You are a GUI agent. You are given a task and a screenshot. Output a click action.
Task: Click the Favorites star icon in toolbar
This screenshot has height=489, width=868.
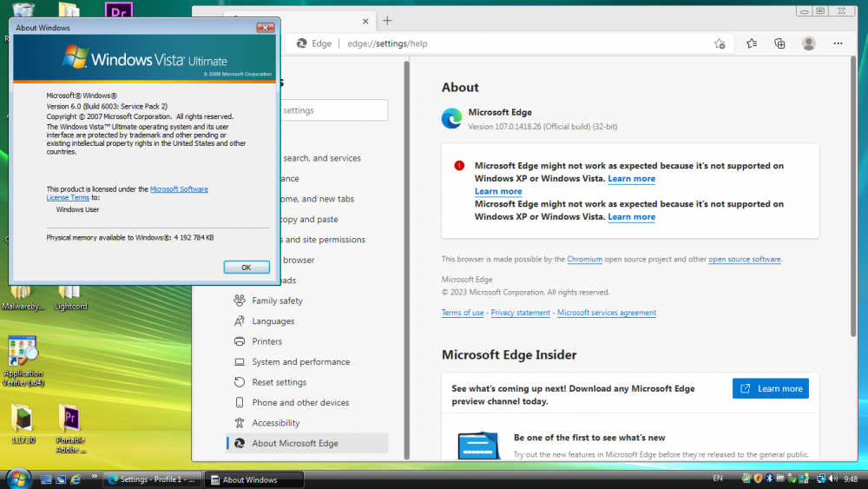[752, 43]
